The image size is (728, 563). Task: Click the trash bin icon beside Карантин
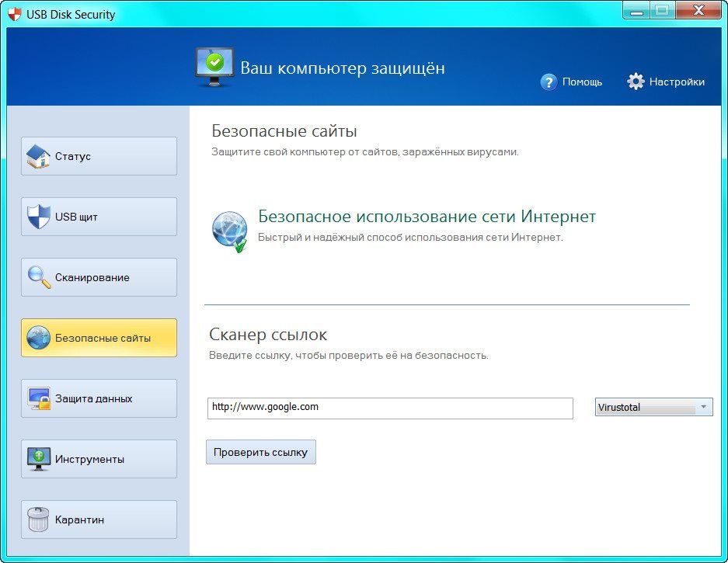[x=38, y=520]
